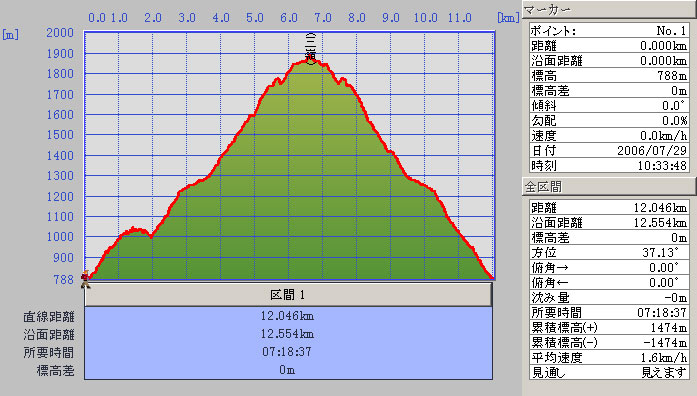Screen dimensions: 697x396
Task: Click the 平均速度 1.6km/h row
Action: pos(609,357)
